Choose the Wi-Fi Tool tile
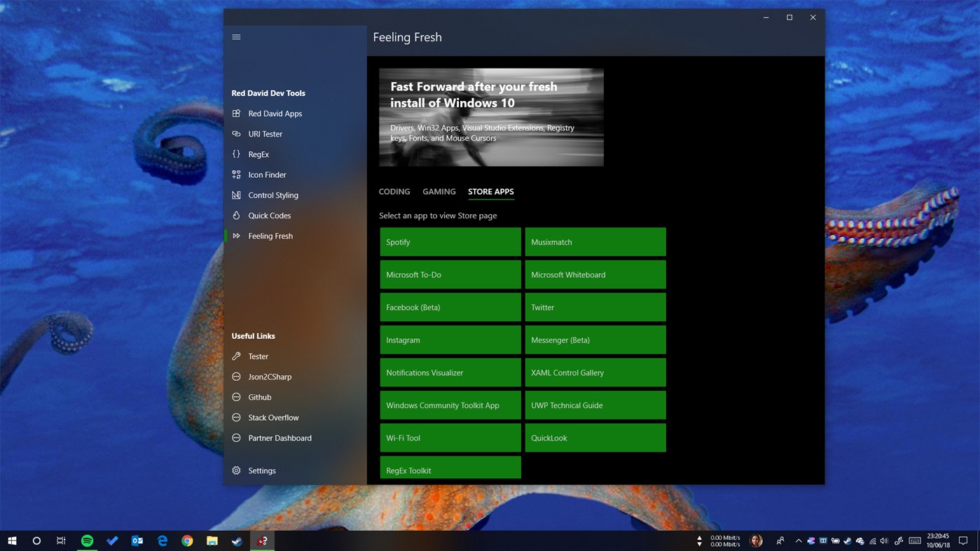The image size is (980, 551). point(450,438)
